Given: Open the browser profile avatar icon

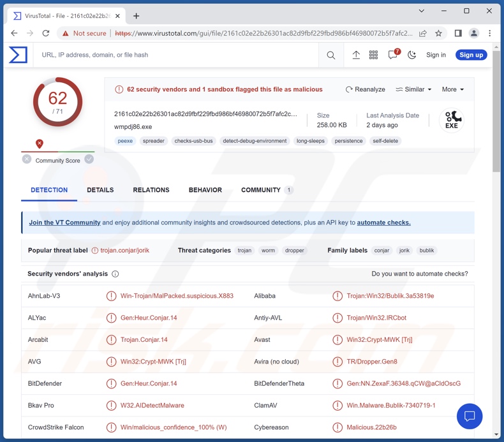Looking at the screenshot, I should [x=474, y=33].
